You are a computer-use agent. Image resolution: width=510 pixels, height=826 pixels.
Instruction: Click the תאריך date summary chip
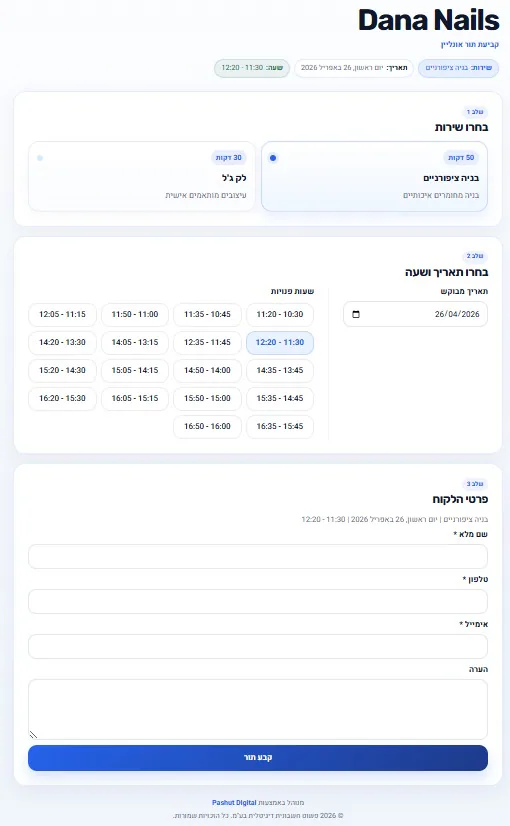pyautogui.click(x=354, y=68)
